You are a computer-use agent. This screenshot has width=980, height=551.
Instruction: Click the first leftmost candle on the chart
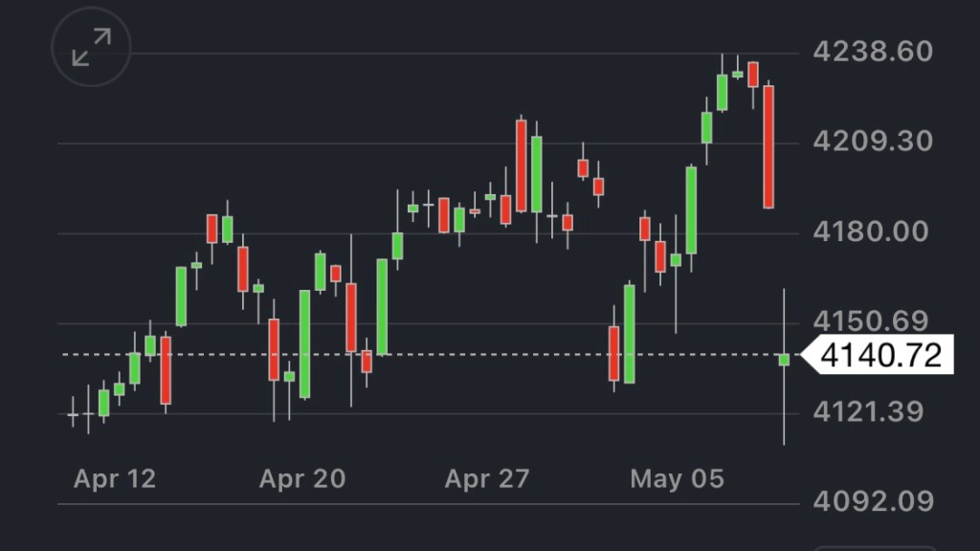73,414
